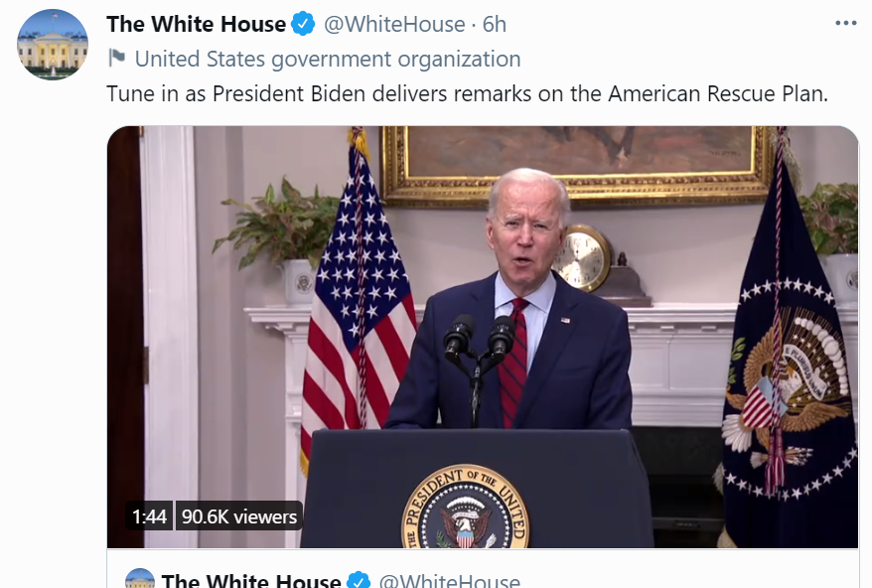Click the presidential seal on the podium
The image size is (872, 588).
click(465, 507)
